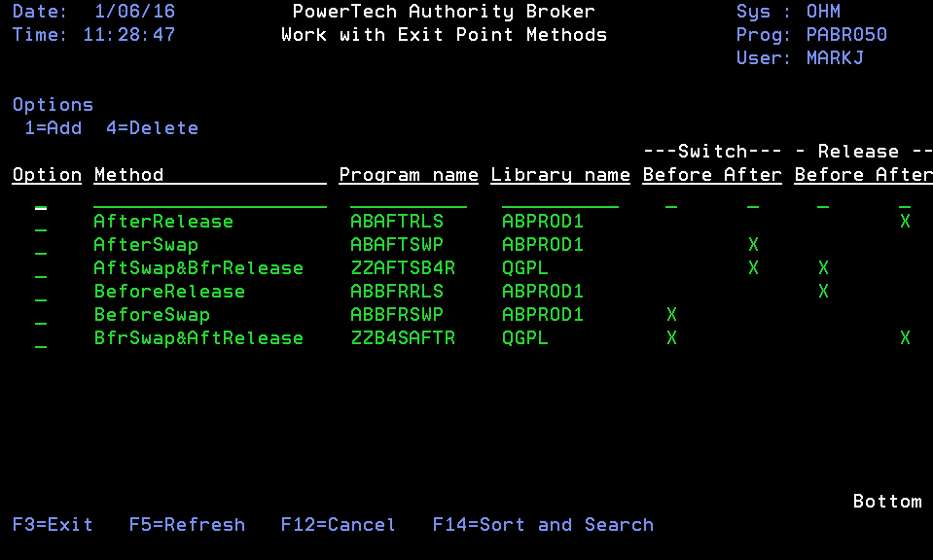
Task: Click program name ZZB4SAFTR
Action: pyautogui.click(x=403, y=337)
